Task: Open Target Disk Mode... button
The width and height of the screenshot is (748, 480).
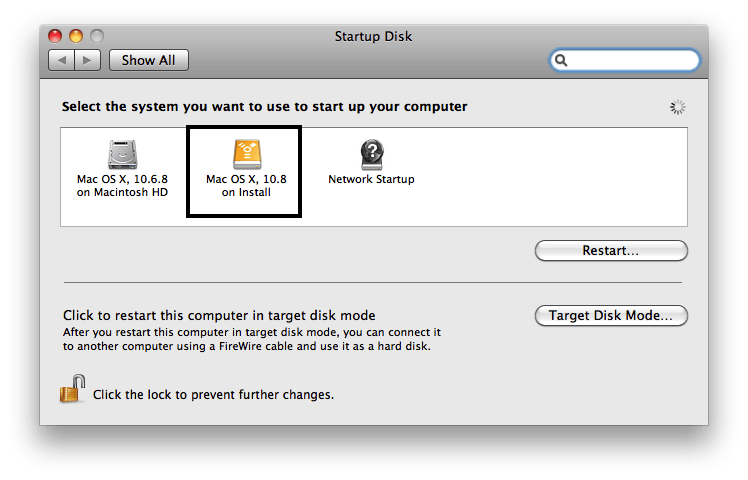Action: 611,315
